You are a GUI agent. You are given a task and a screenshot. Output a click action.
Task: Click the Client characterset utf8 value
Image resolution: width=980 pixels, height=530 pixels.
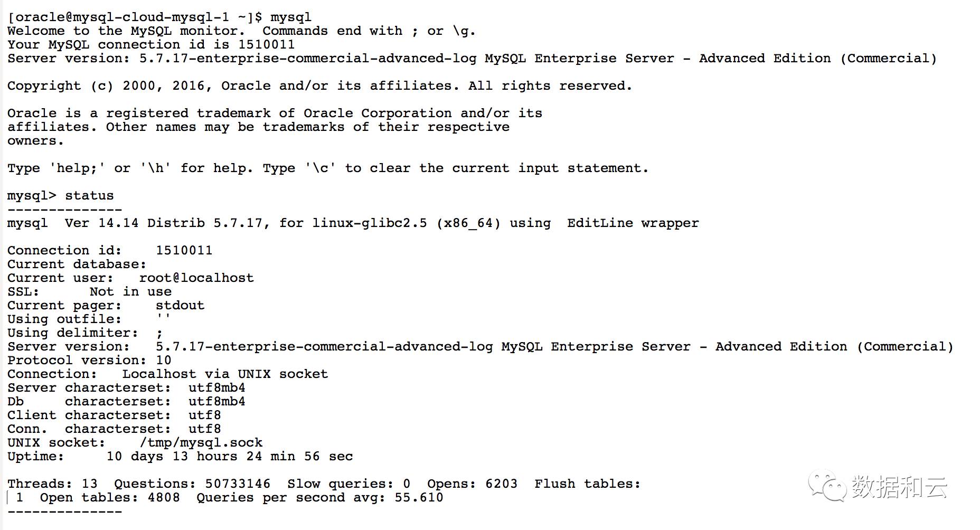pyautogui.click(x=205, y=415)
